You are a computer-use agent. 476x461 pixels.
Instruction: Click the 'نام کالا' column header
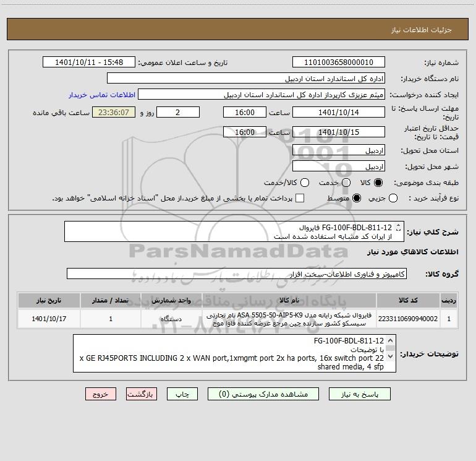pyautogui.click(x=289, y=301)
